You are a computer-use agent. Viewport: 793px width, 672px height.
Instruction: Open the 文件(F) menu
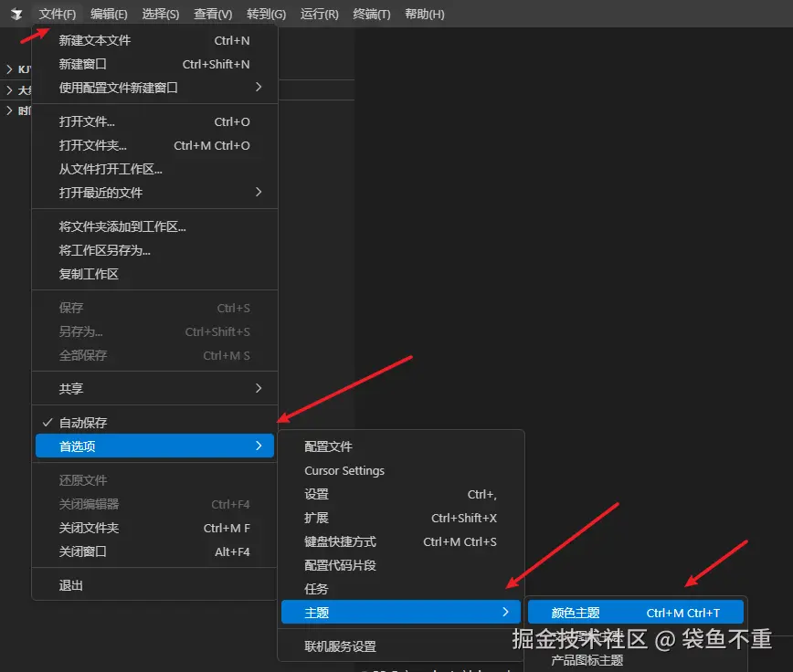[58, 14]
